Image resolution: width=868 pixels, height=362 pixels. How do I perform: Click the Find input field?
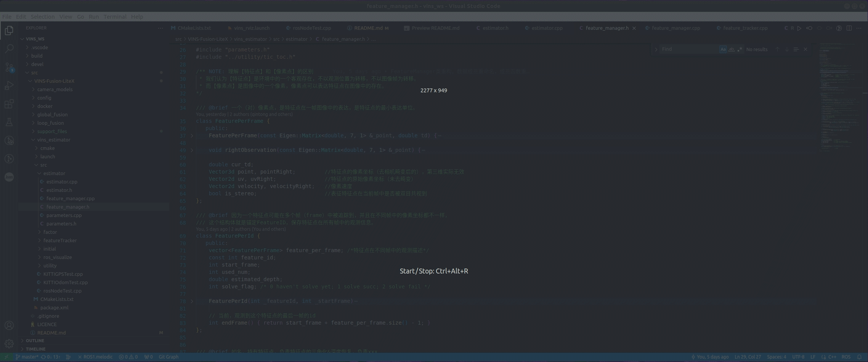(x=690, y=49)
